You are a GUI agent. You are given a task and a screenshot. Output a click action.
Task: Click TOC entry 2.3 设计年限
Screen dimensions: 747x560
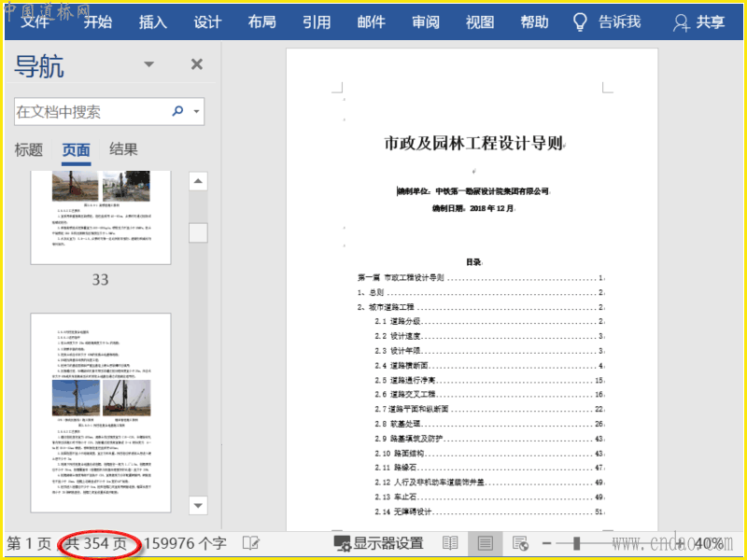(489, 351)
